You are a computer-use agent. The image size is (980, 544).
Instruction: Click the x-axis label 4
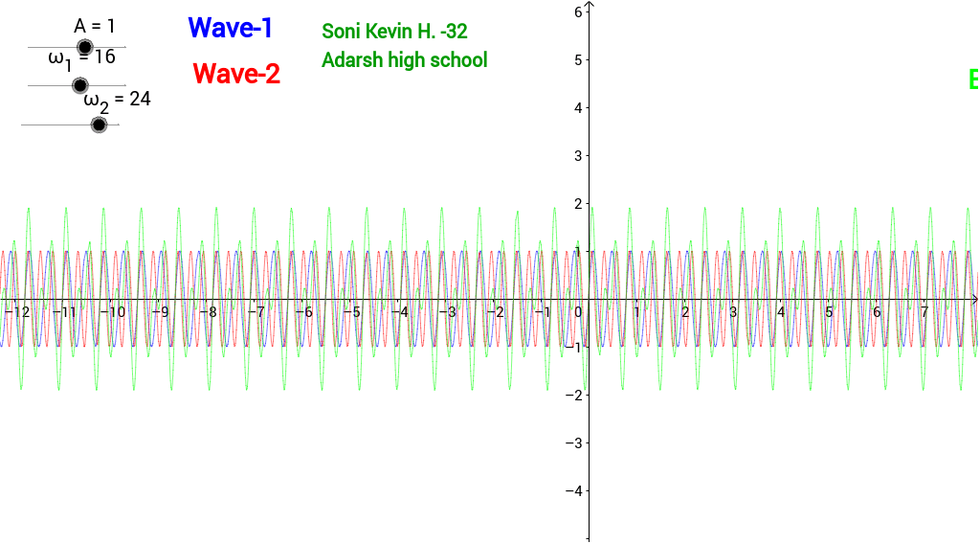point(781,312)
